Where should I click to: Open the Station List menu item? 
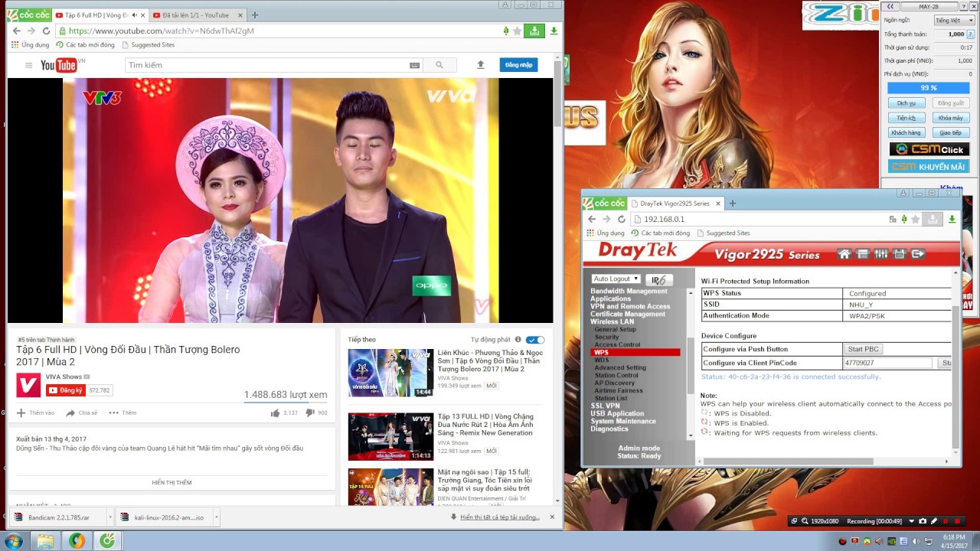(611, 398)
